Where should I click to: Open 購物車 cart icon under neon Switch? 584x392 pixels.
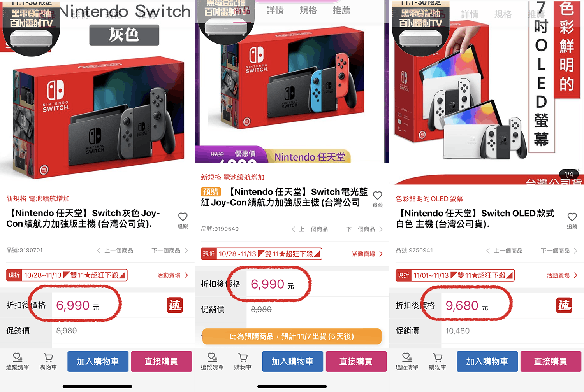click(243, 361)
